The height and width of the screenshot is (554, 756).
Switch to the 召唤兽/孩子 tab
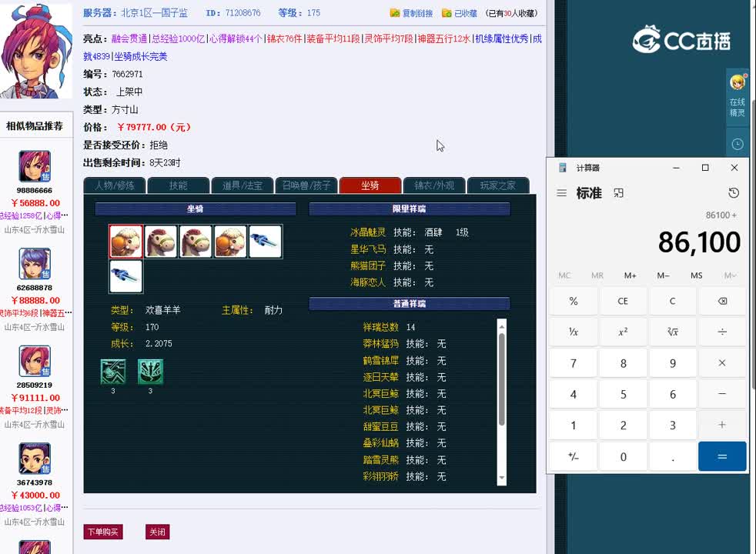306,185
